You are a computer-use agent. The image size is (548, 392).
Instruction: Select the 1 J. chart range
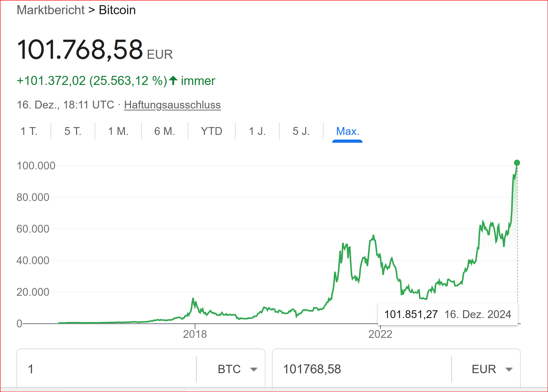click(257, 131)
